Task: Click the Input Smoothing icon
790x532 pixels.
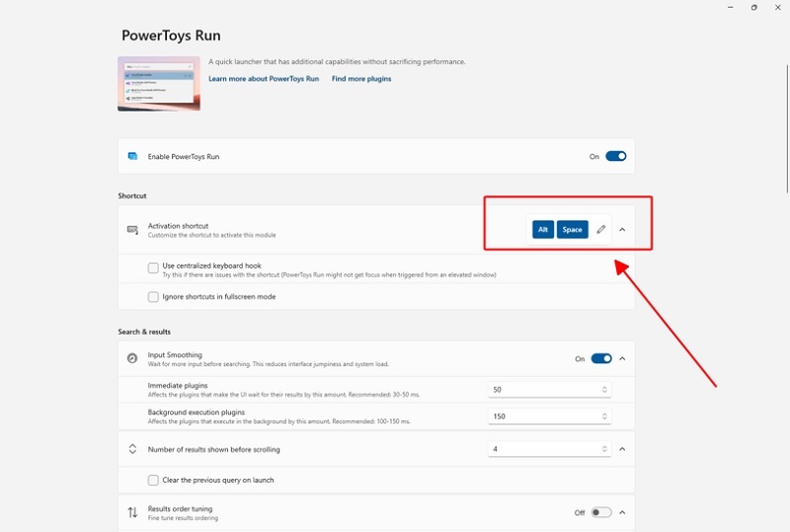Action: tap(132, 358)
